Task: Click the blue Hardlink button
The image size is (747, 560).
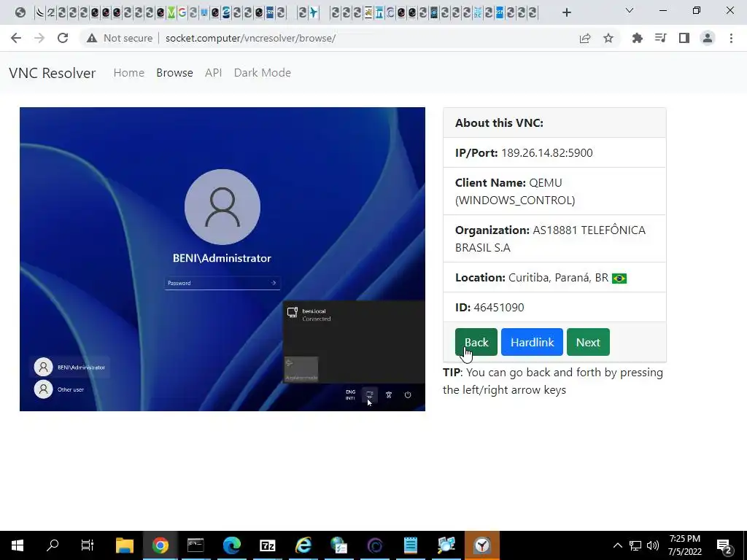Action: click(x=532, y=342)
